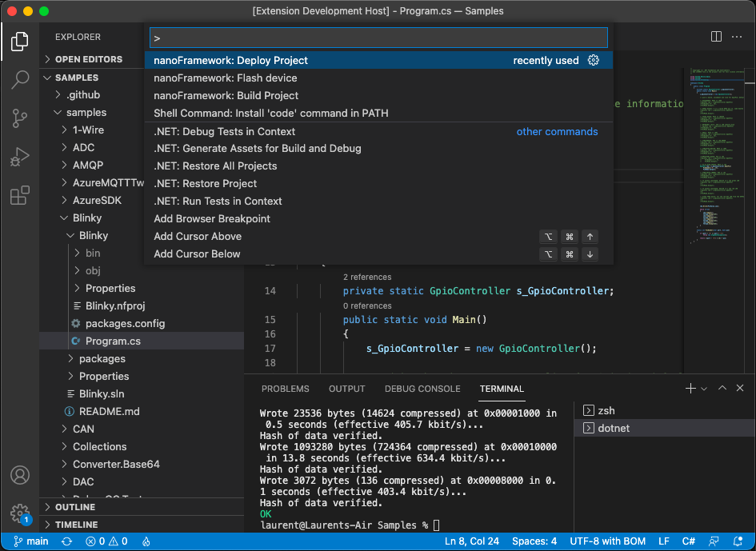The height and width of the screenshot is (551, 756).
Task: Expand the TIMELINE section
Action: pyautogui.click(x=142, y=525)
